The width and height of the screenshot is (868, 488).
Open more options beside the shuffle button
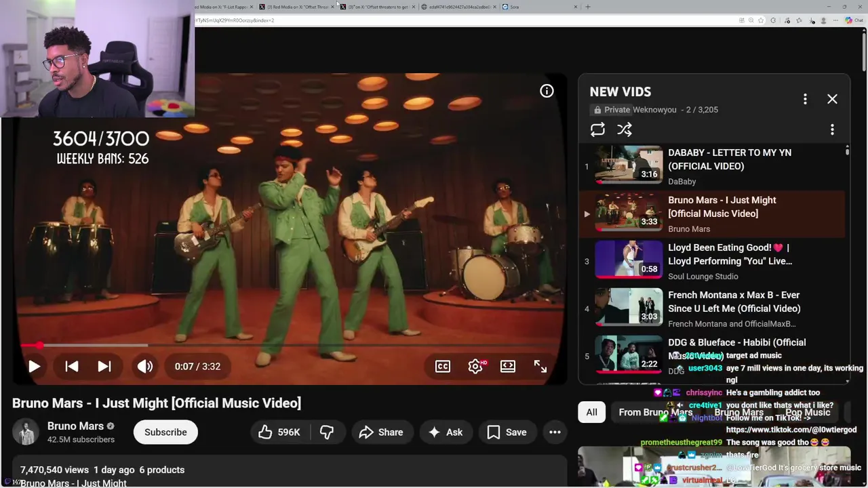point(832,129)
